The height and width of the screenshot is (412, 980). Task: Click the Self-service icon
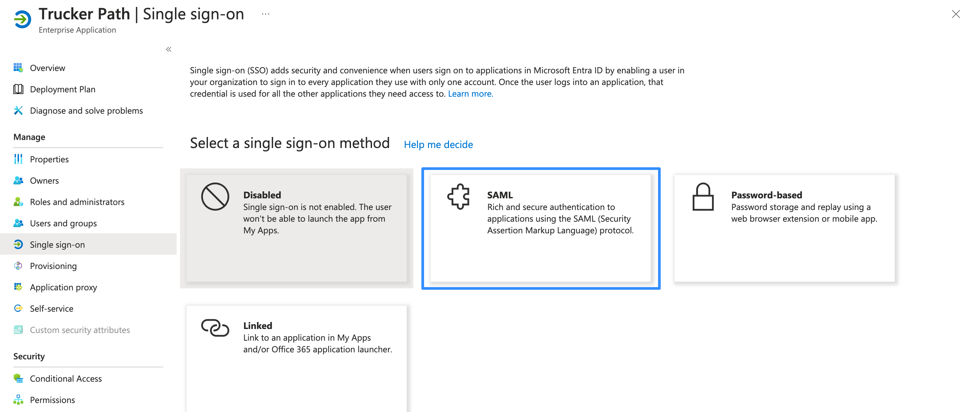click(x=18, y=308)
